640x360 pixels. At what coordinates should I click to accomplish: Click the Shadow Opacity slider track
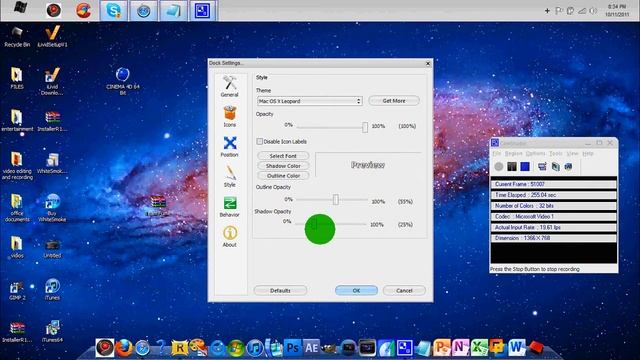pos(331,224)
